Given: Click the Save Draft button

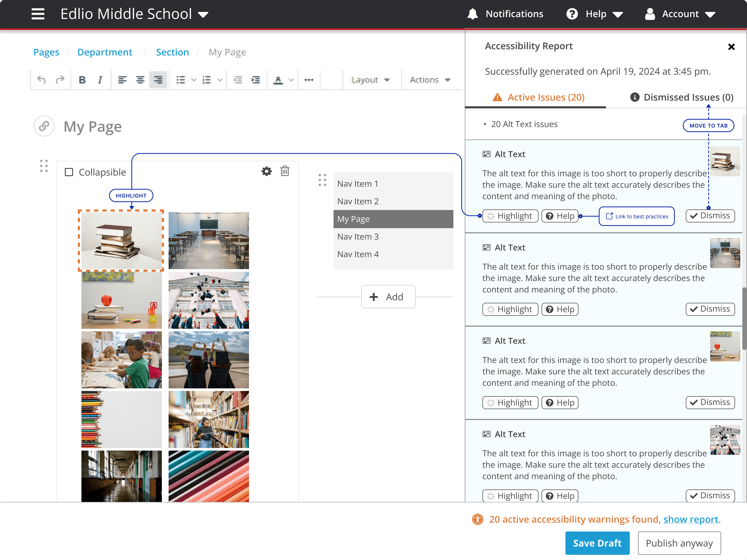Looking at the screenshot, I should point(597,543).
